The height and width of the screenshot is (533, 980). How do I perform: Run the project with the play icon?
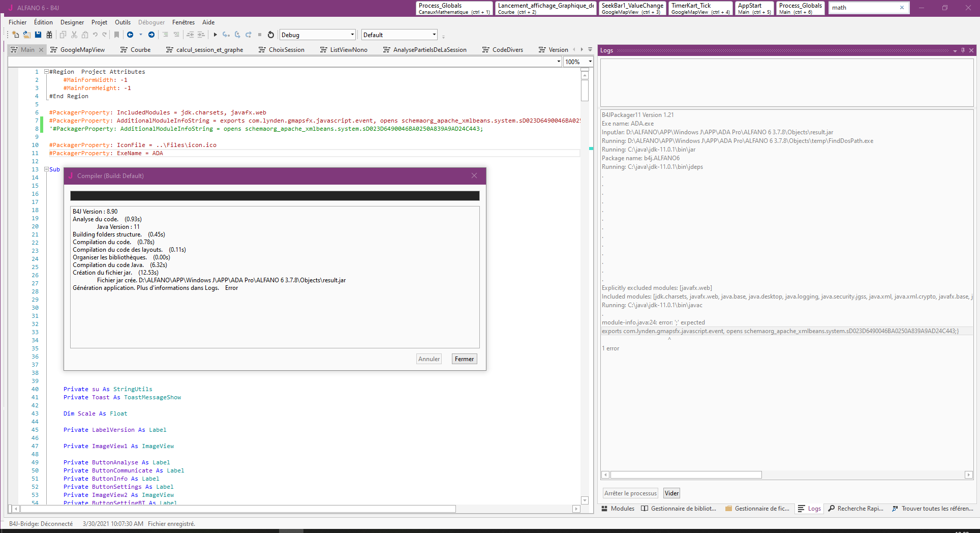216,35
